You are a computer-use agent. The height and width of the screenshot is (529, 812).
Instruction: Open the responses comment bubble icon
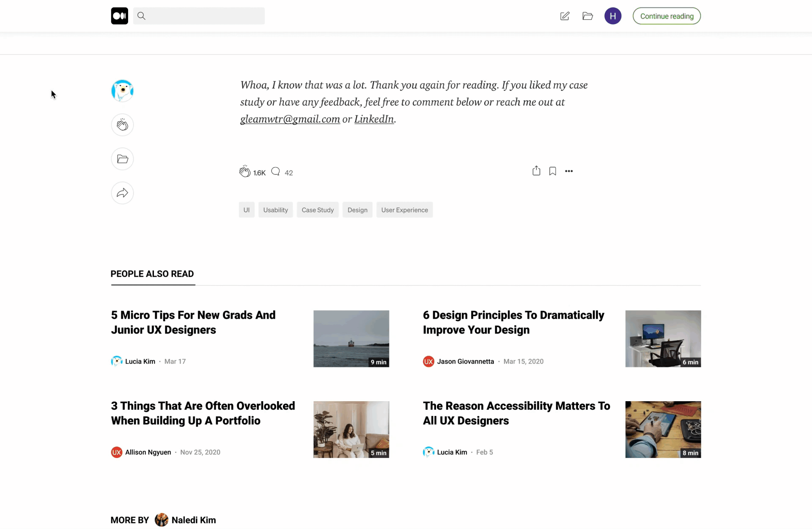(x=275, y=171)
